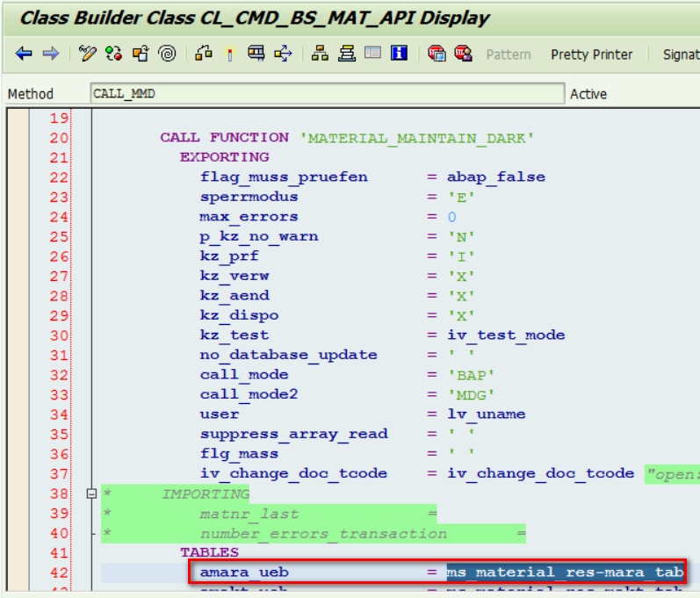Set an external breakpoint user stop icon
700x598 pixels.
(x=464, y=54)
